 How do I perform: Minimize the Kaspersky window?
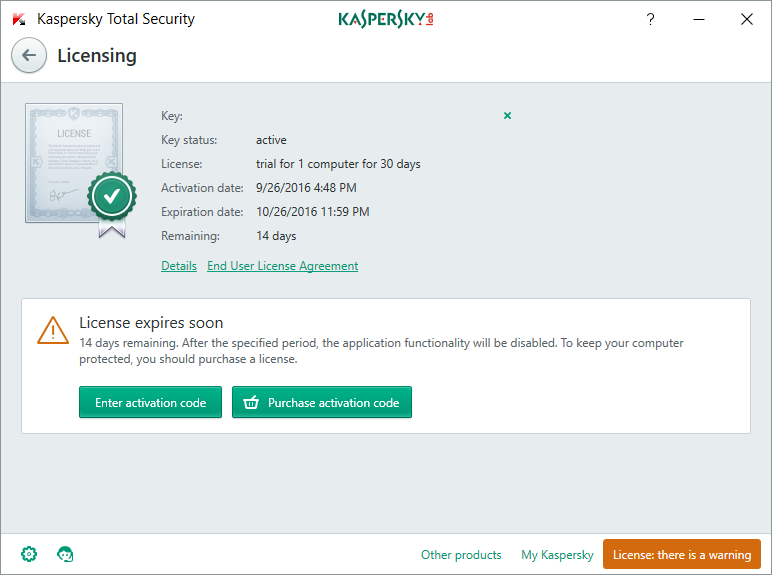[x=699, y=19]
